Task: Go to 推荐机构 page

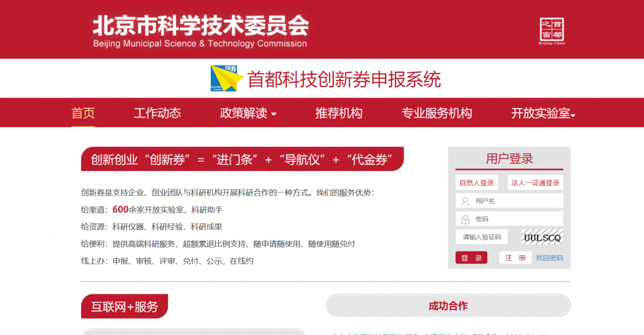Action: click(x=339, y=113)
